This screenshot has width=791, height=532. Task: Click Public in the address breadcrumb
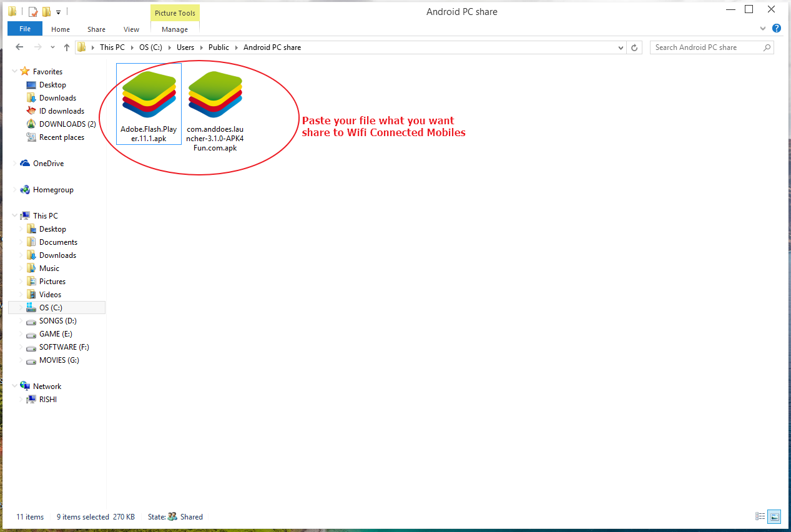click(x=219, y=47)
